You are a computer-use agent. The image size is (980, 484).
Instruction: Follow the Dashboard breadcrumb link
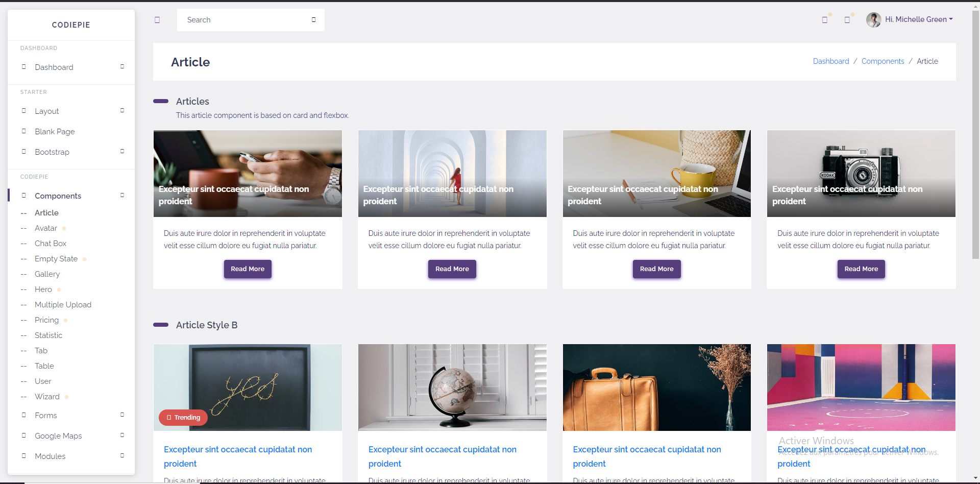(x=831, y=61)
